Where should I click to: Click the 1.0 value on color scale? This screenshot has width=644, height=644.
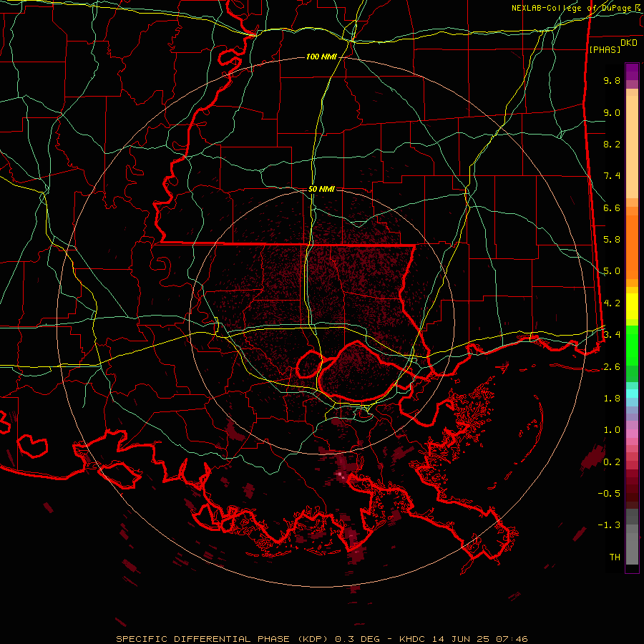point(612,430)
